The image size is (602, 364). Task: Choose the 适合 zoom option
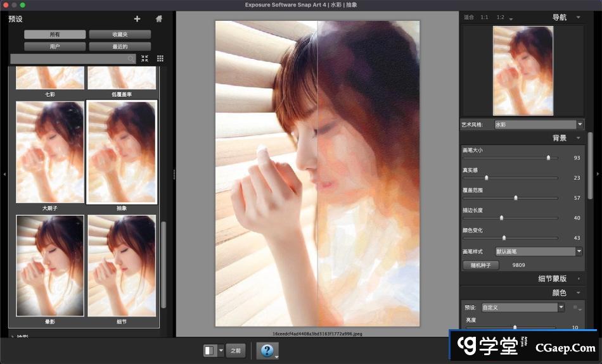[468, 18]
